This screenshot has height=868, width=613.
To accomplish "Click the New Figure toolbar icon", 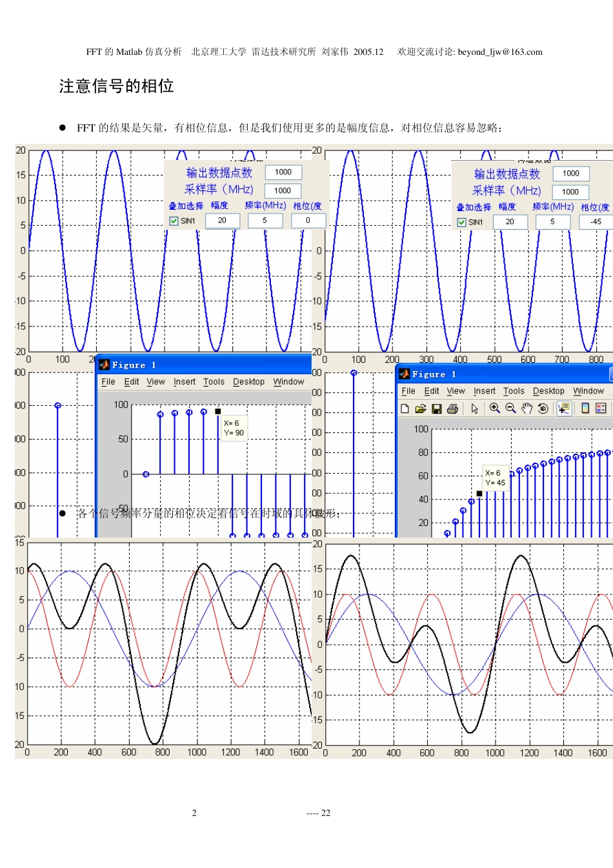I will 405,409.
